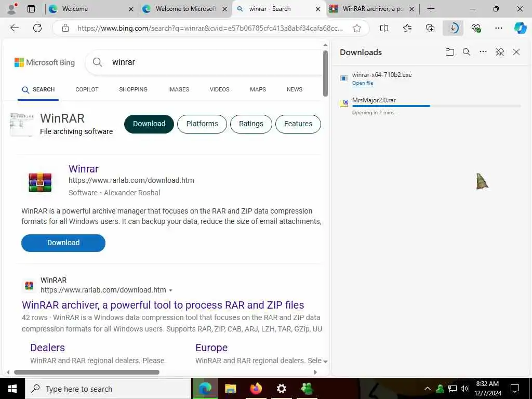The height and width of the screenshot is (399, 532).
Task: Open Browser essentials heart icon
Action: [476, 28]
